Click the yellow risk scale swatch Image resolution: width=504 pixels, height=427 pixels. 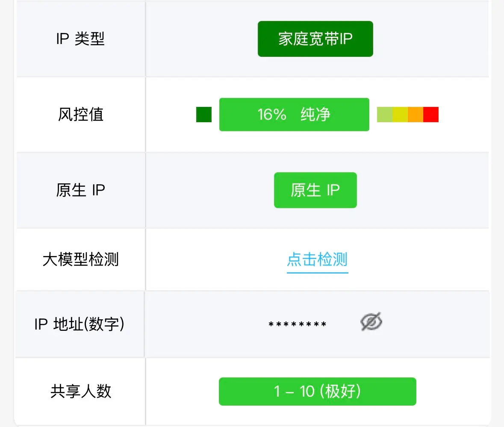pyautogui.click(x=400, y=115)
